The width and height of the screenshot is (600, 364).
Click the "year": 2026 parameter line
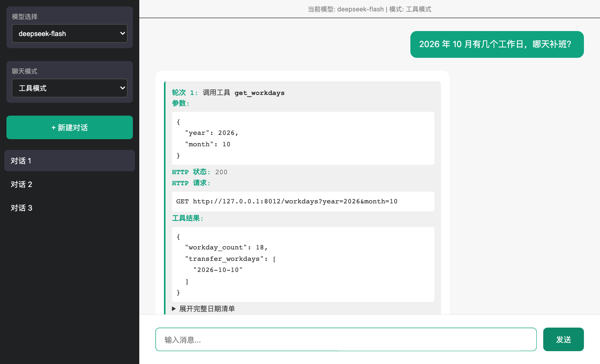(211, 133)
